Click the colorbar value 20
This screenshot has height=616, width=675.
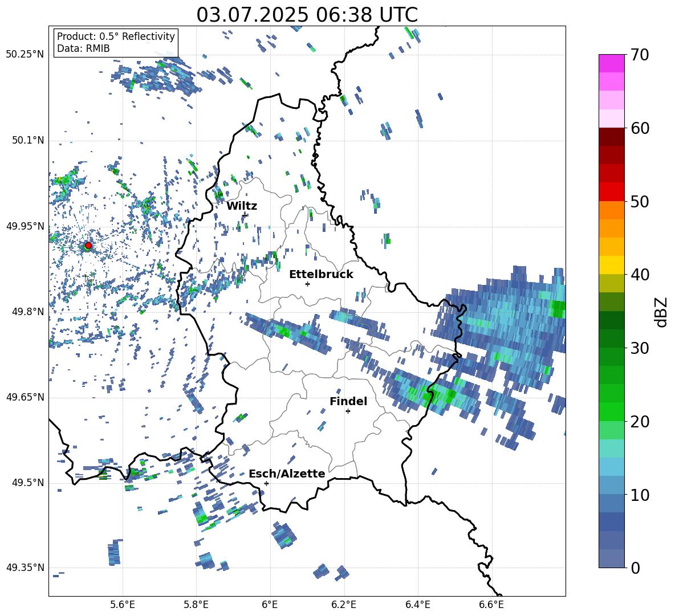[x=640, y=422]
